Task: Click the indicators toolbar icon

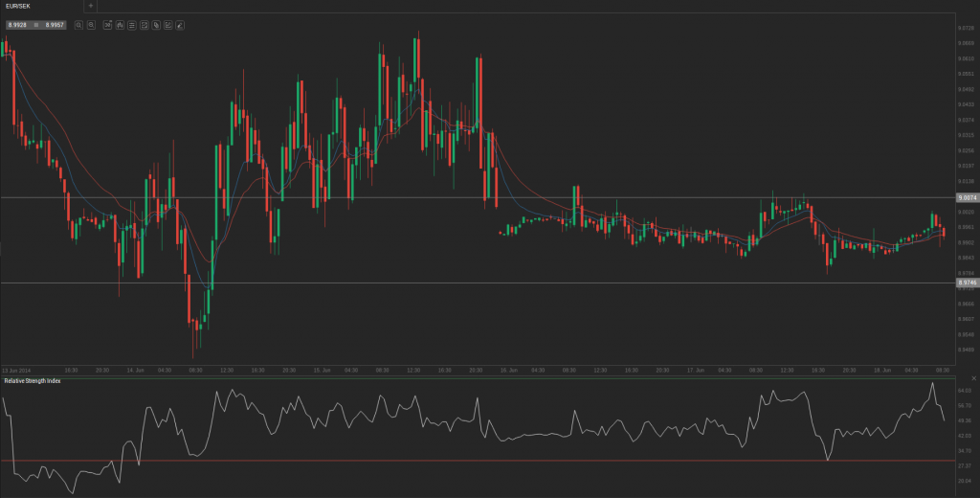Action: tap(144, 25)
